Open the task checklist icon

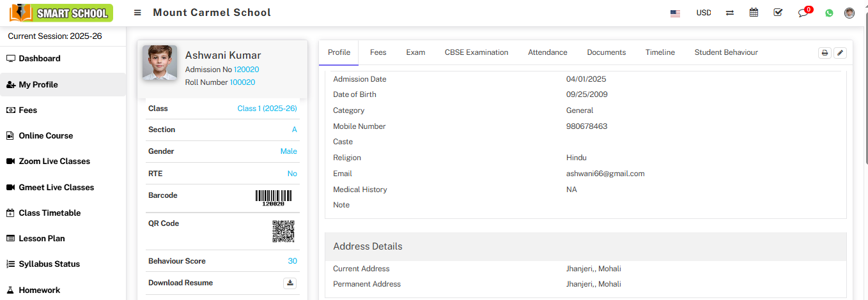point(778,13)
